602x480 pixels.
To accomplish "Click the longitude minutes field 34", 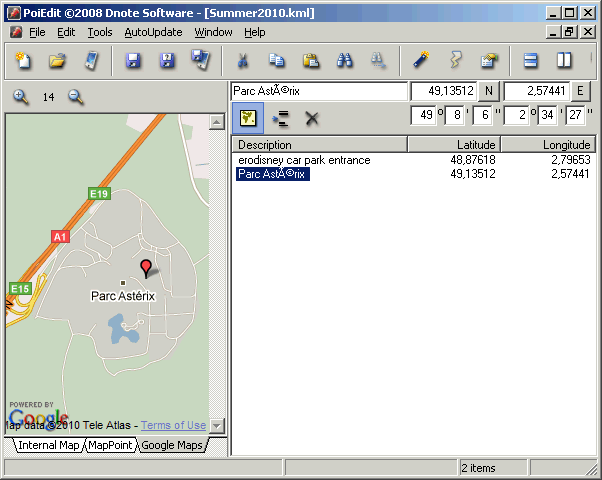I will point(547,115).
